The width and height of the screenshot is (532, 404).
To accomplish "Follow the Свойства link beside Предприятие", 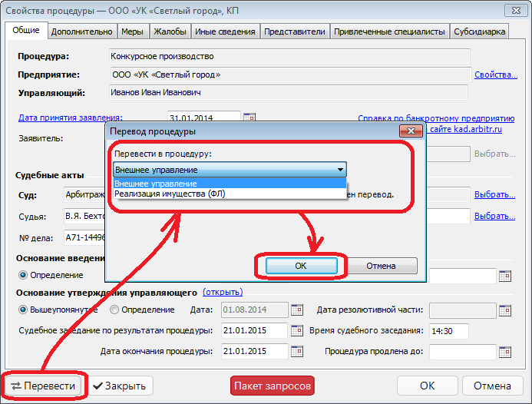I will (x=495, y=75).
